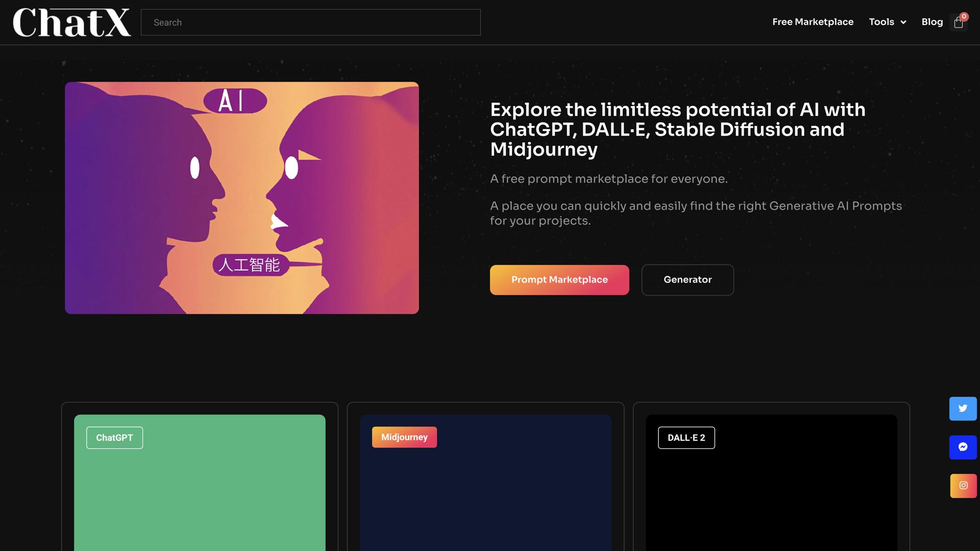The height and width of the screenshot is (551, 980).
Task: Open the Messenger chat icon
Action: (x=963, y=447)
